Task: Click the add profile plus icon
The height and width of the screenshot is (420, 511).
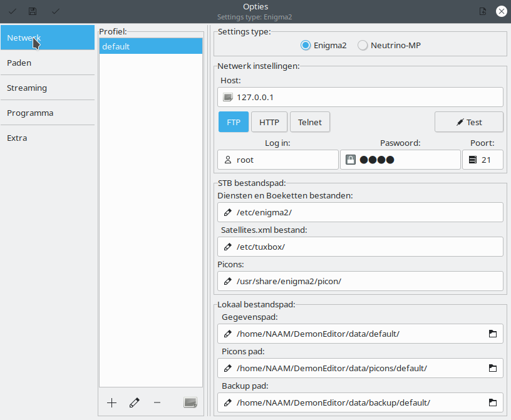Action: (x=111, y=402)
